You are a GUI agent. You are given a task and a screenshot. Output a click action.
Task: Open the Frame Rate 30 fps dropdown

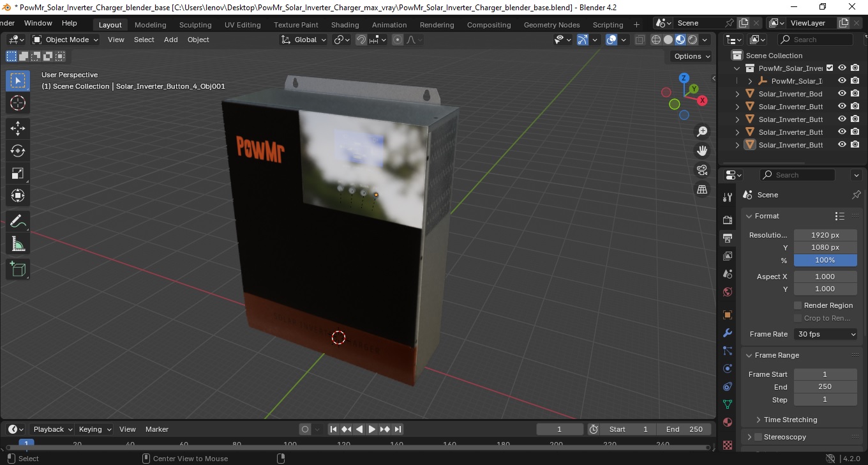tap(826, 334)
